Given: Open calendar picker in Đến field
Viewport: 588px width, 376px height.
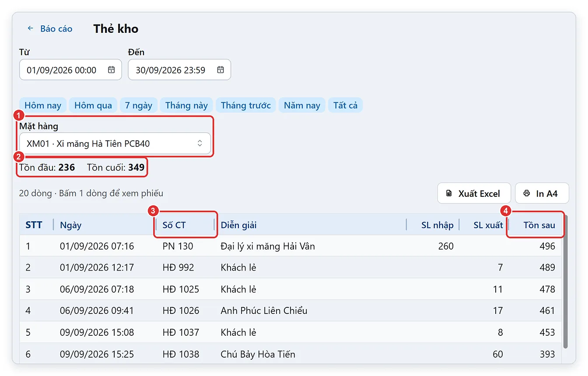Looking at the screenshot, I should click(x=220, y=70).
